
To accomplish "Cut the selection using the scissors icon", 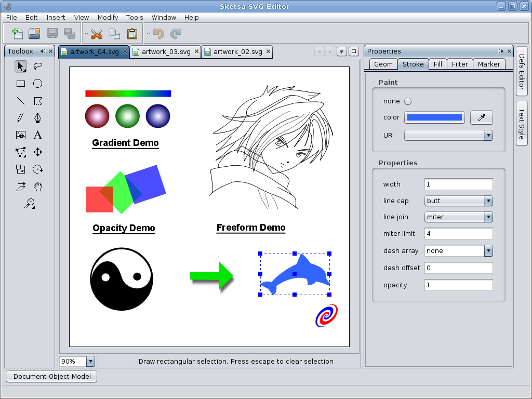I will pos(97,33).
